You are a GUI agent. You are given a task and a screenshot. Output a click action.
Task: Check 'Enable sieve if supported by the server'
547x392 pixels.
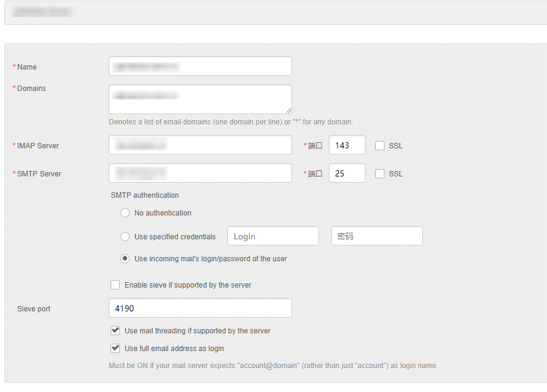coord(116,285)
